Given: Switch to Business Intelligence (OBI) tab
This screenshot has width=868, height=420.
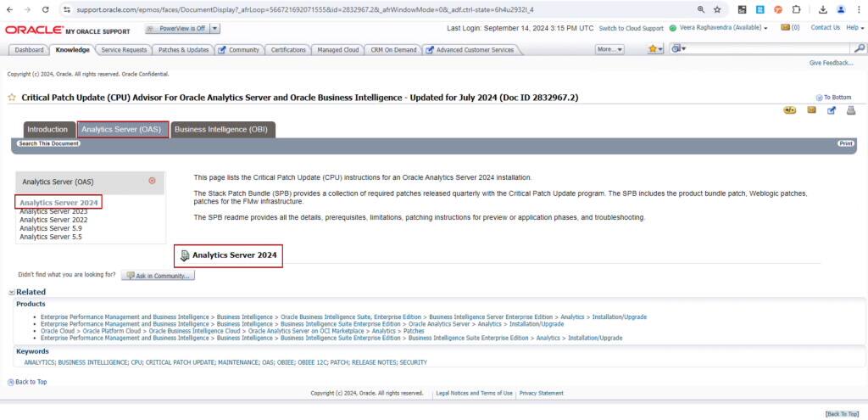Looking at the screenshot, I should click(x=221, y=130).
